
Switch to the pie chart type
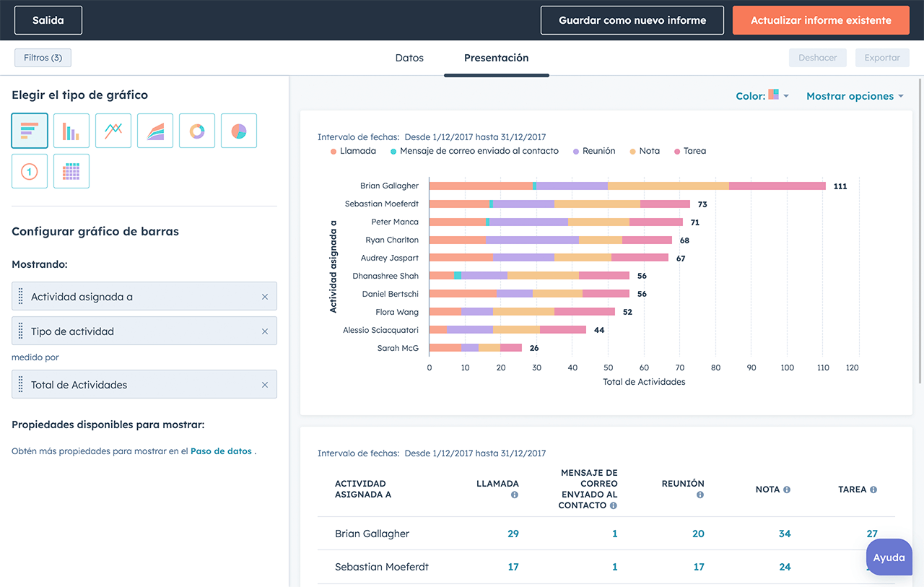(239, 131)
